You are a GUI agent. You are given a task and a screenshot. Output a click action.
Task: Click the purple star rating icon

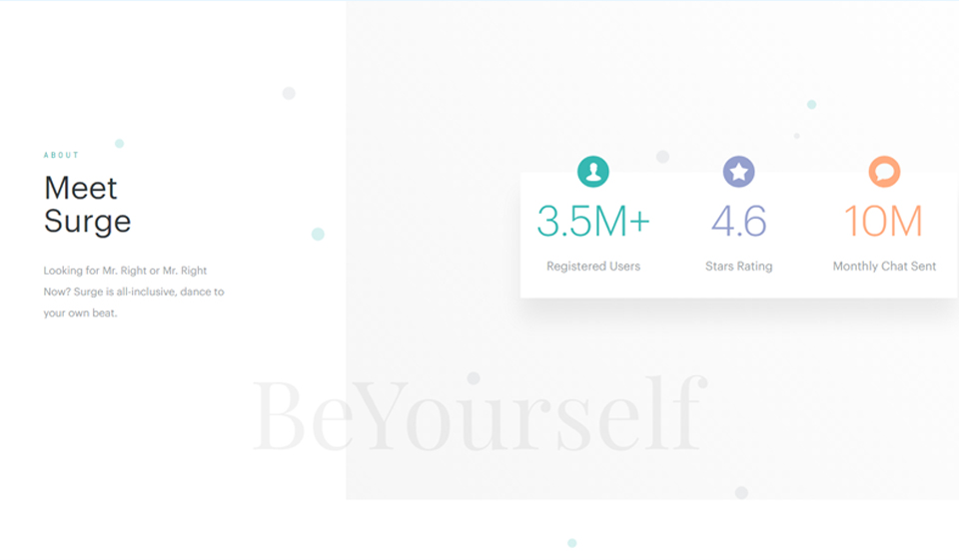[738, 172]
